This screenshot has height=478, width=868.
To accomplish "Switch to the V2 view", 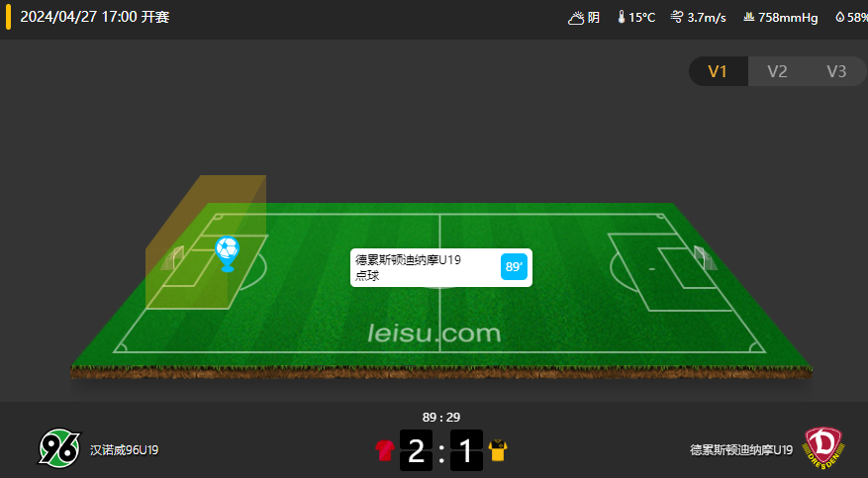I will [777, 71].
